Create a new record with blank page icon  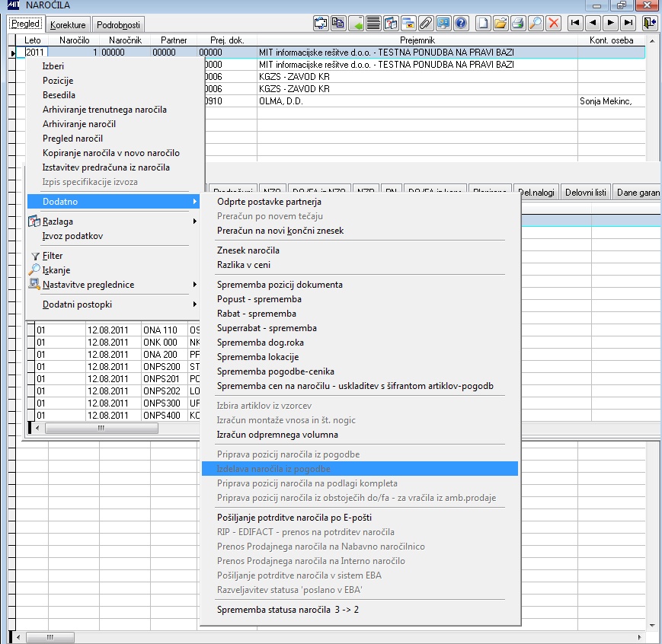point(483,23)
